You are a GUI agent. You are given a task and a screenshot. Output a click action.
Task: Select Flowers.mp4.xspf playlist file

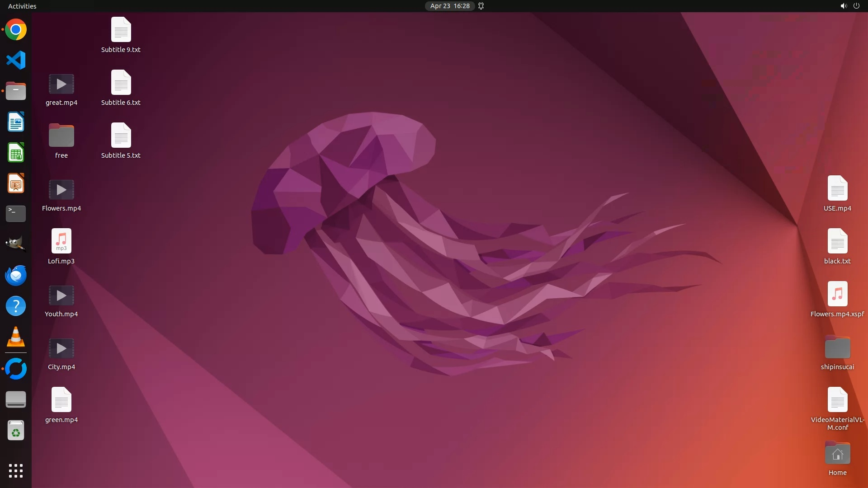coord(837,294)
